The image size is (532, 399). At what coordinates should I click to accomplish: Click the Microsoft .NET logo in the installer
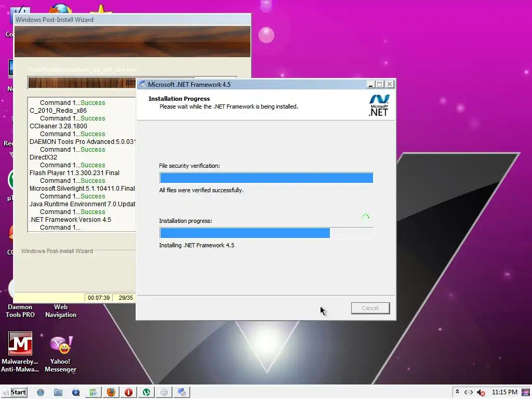pos(379,105)
